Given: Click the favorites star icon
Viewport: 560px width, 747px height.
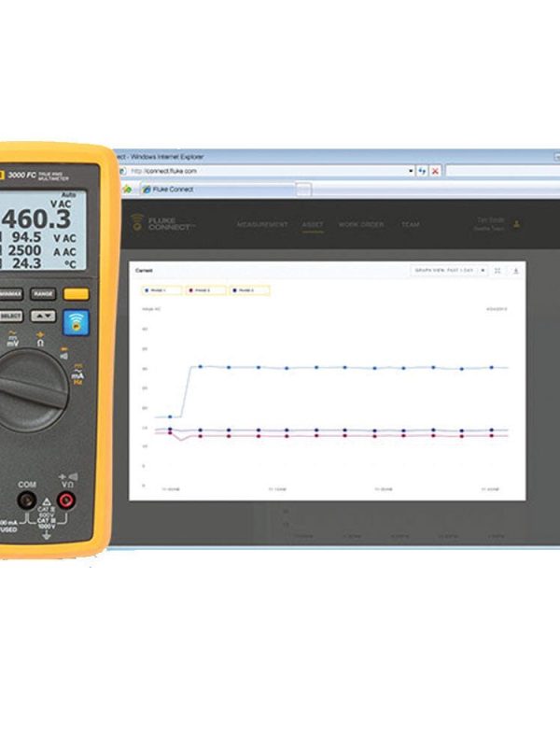Looking at the screenshot, I should tap(127, 190).
